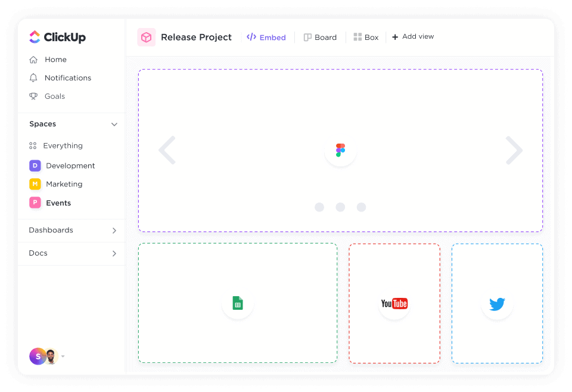
Task: Go to next carousel slide arrow
Action: pos(514,150)
